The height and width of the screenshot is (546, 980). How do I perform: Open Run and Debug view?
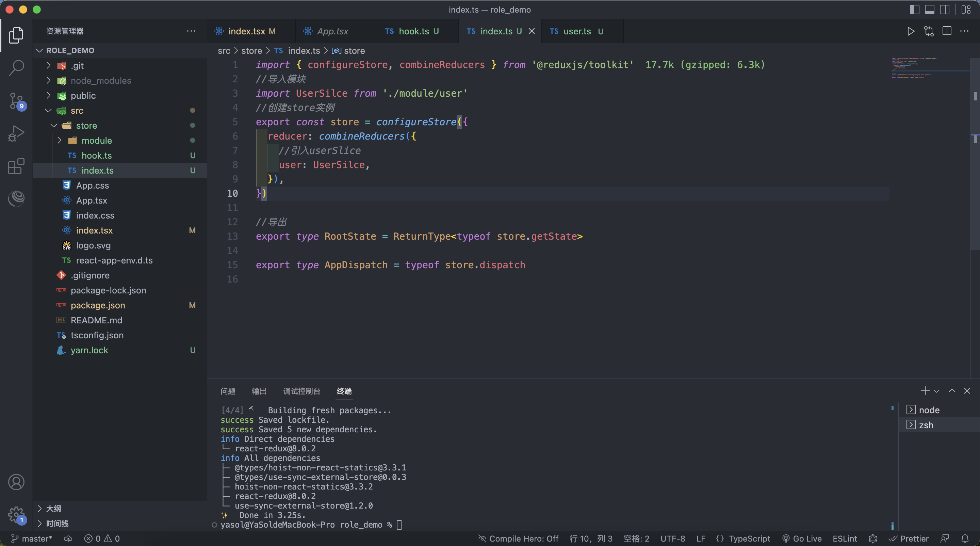(16, 133)
